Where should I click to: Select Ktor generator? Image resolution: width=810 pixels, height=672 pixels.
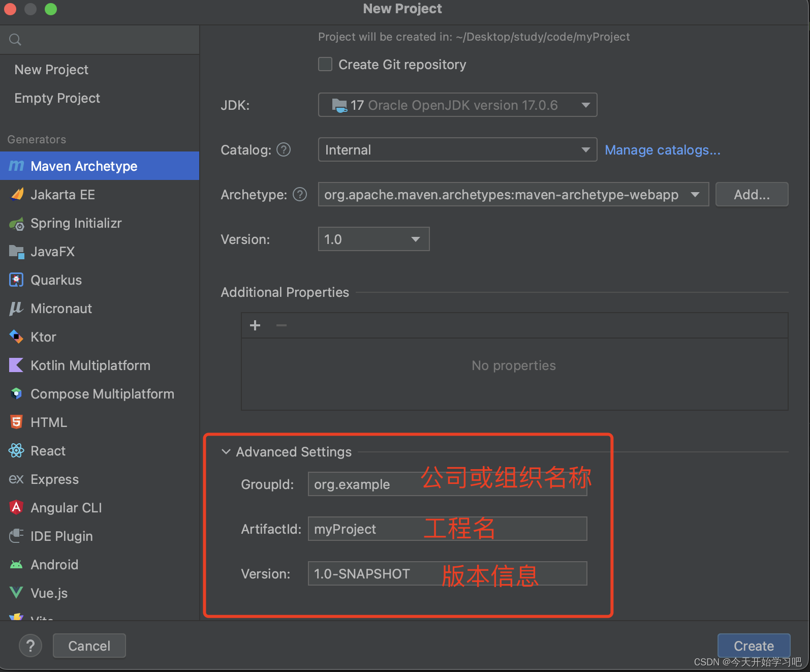pos(100,337)
